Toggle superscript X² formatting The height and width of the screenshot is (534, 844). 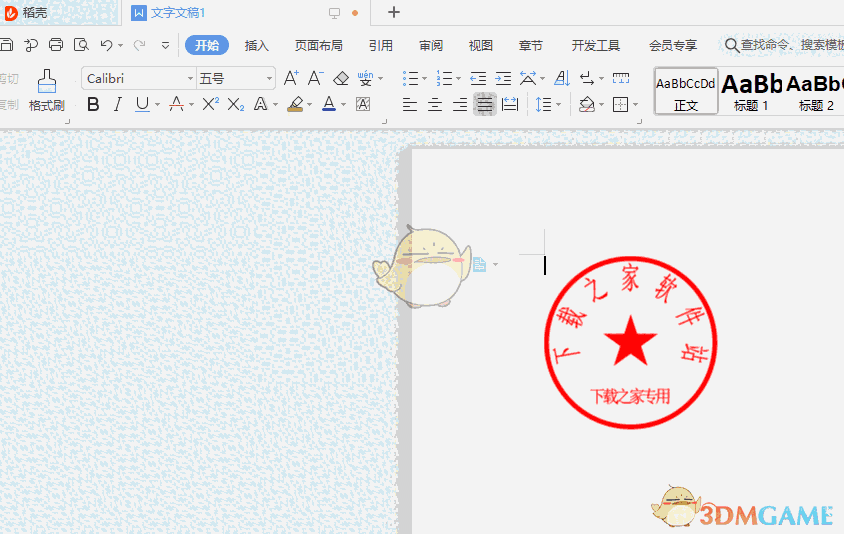[x=210, y=104]
